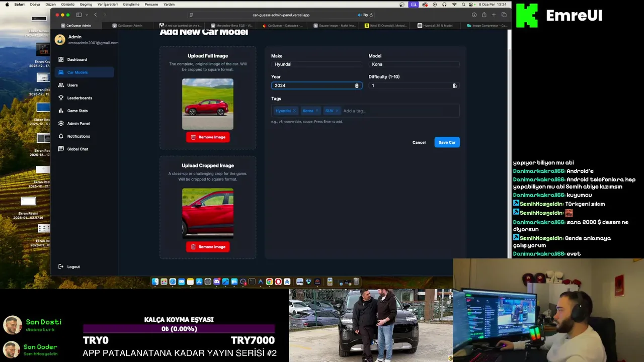Open Finder from the Dock

pyautogui.click(x=155, y=282)
